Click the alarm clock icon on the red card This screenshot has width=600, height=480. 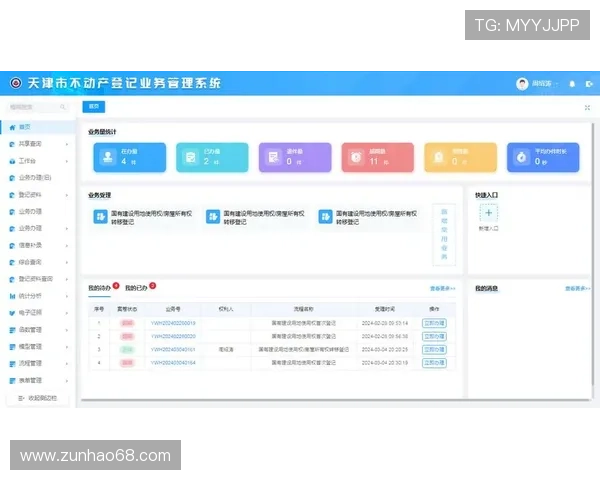[356, 157]
